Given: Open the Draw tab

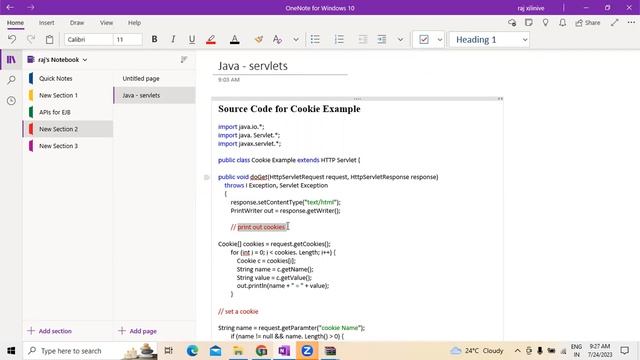Looking at the screenshot, I should pos(77,23).
